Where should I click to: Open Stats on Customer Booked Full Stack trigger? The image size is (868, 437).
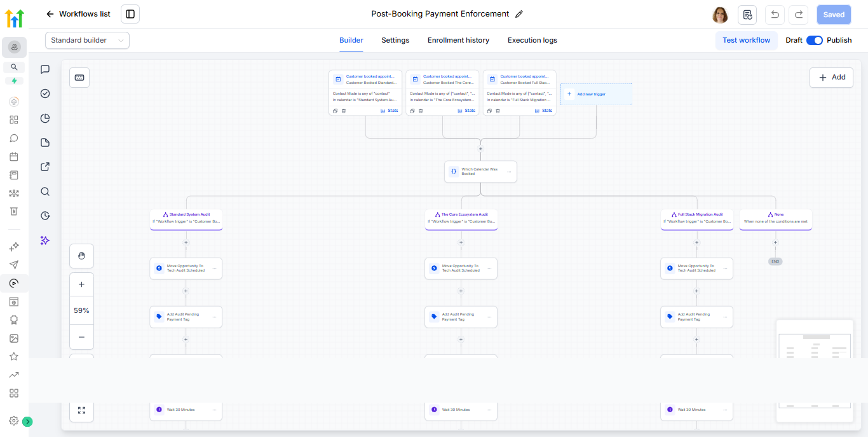pyautogui.click(x=543, y=111)
